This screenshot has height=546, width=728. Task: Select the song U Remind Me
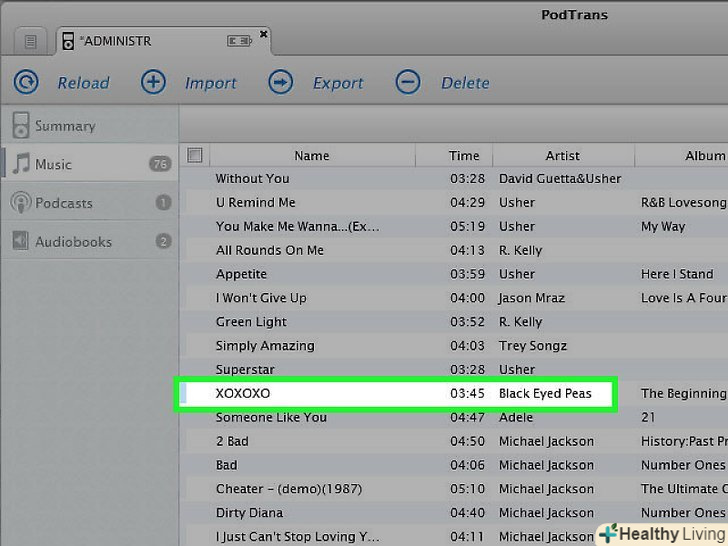[x=454, y=202]
